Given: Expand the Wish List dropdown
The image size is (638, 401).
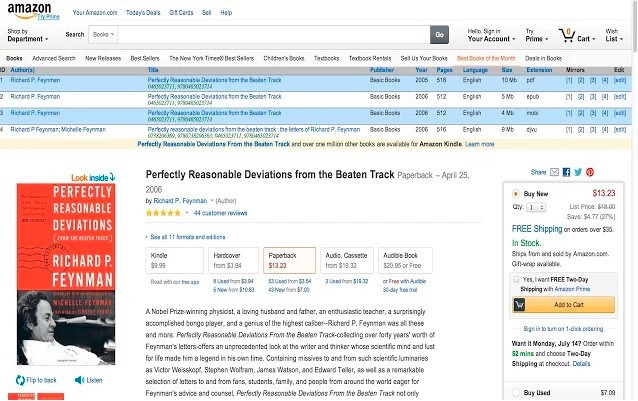Looking at the screenshot, I should tap(614, 35).
